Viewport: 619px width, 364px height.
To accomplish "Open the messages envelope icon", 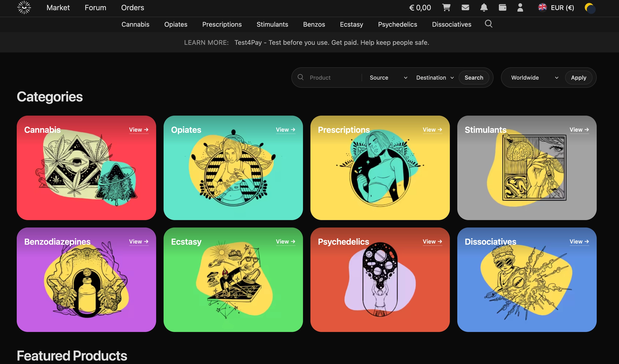I will pos(465,8).
